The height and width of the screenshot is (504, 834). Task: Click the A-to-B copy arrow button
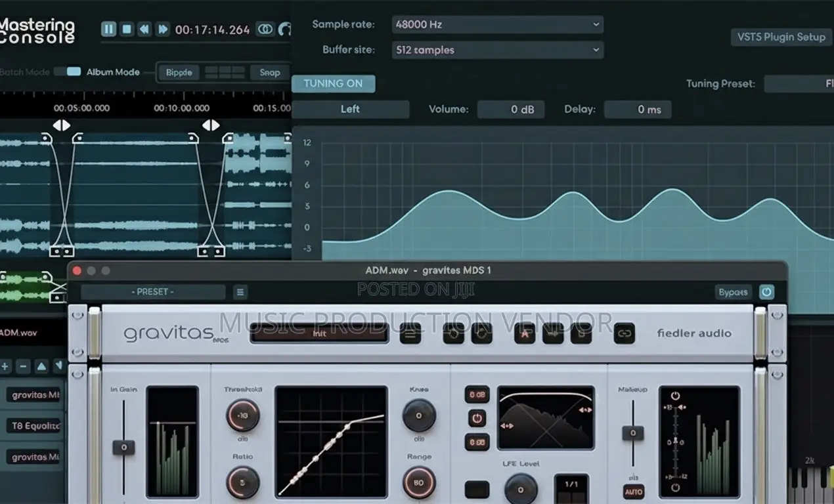coord(553,333)
